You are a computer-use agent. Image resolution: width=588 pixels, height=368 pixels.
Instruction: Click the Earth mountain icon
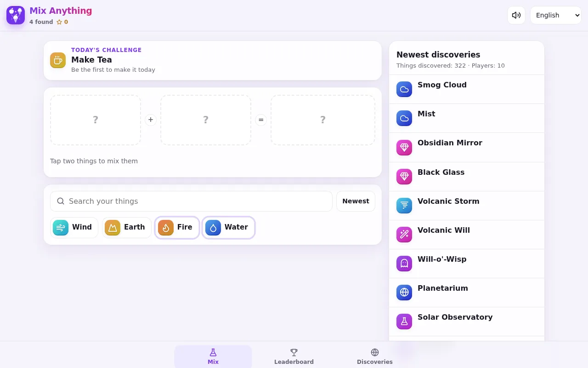113,228
